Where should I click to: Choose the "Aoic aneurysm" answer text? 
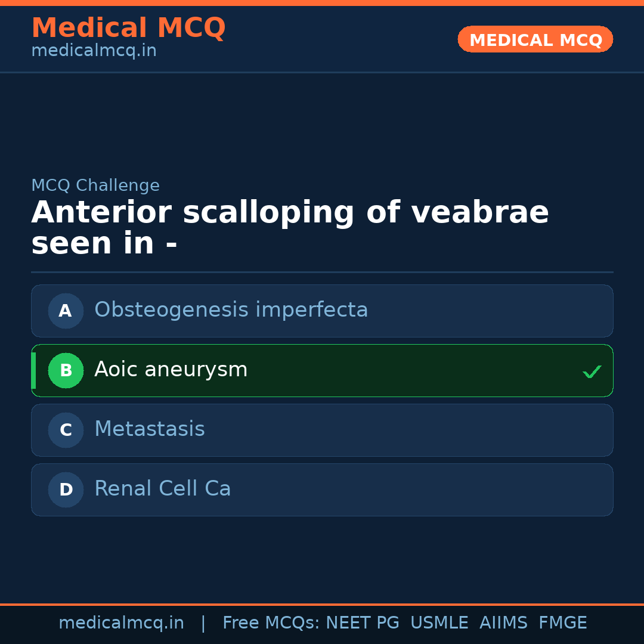(171, 370)
